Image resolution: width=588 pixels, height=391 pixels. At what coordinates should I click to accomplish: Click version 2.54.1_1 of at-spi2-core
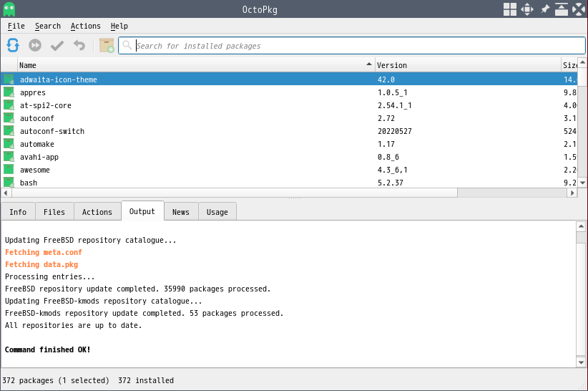pyautogui.click(x=394, y=105)
